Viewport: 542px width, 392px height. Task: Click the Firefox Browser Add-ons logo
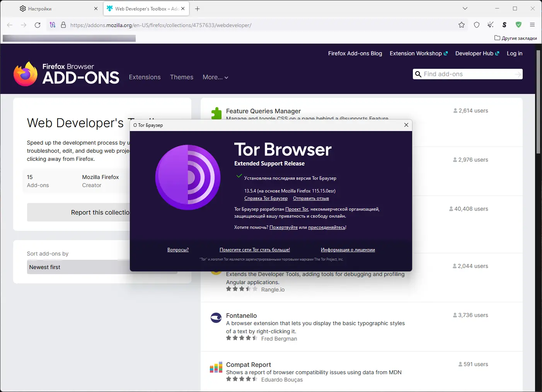click(x=66, y=74)
